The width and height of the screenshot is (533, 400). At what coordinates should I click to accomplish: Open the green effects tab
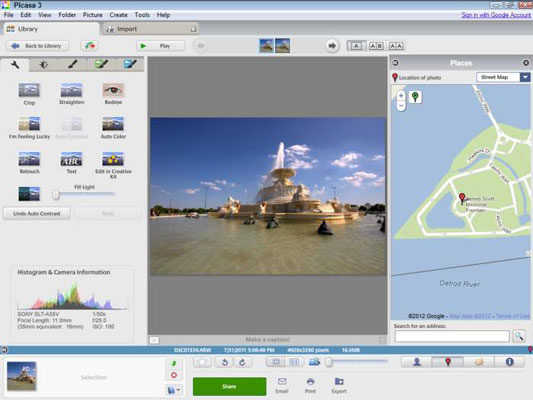tap(101, 65)
